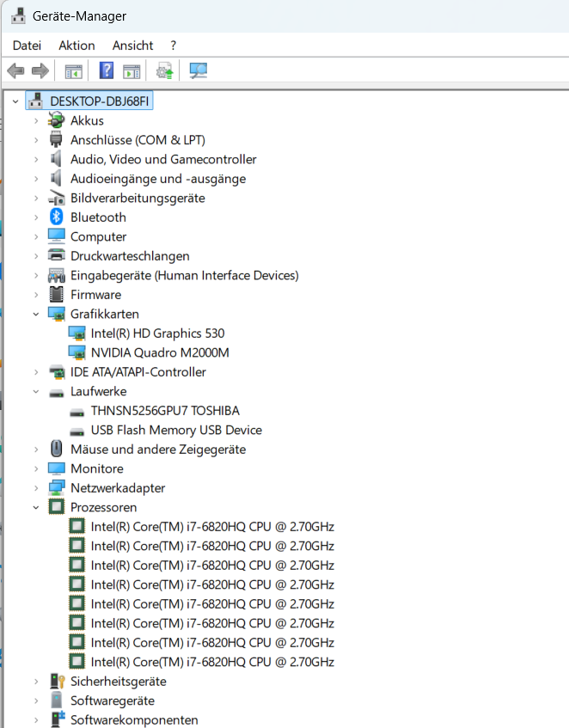Collapse the DESKTOP-DBJ68FI root node

point(15,101)
